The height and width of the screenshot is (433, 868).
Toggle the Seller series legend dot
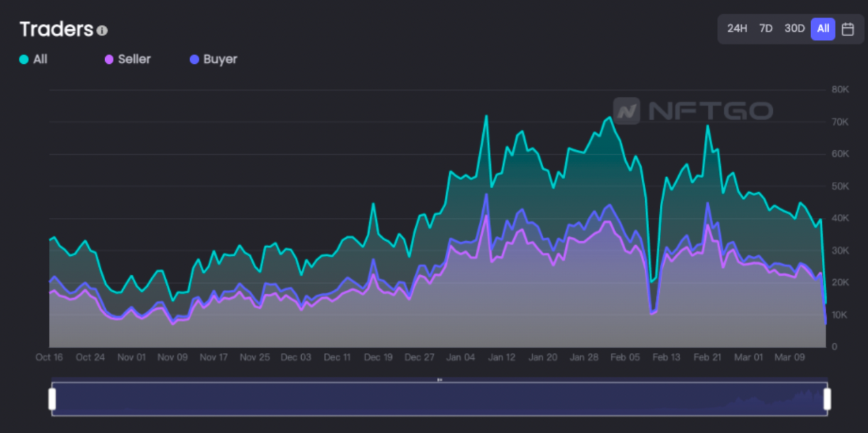pyautogui.click(x=108, y=59)
